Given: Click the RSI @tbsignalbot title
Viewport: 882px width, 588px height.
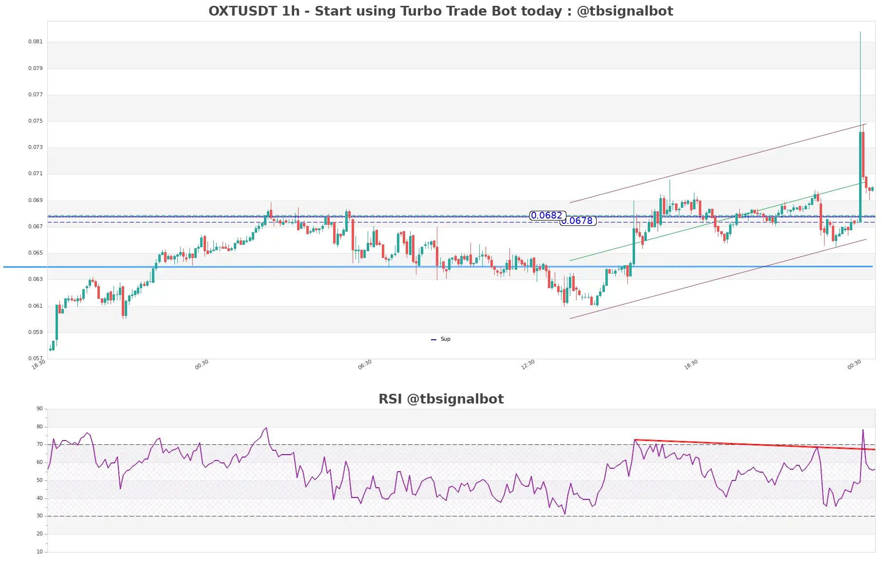Looking at the screenshot, I should point(441,399).
